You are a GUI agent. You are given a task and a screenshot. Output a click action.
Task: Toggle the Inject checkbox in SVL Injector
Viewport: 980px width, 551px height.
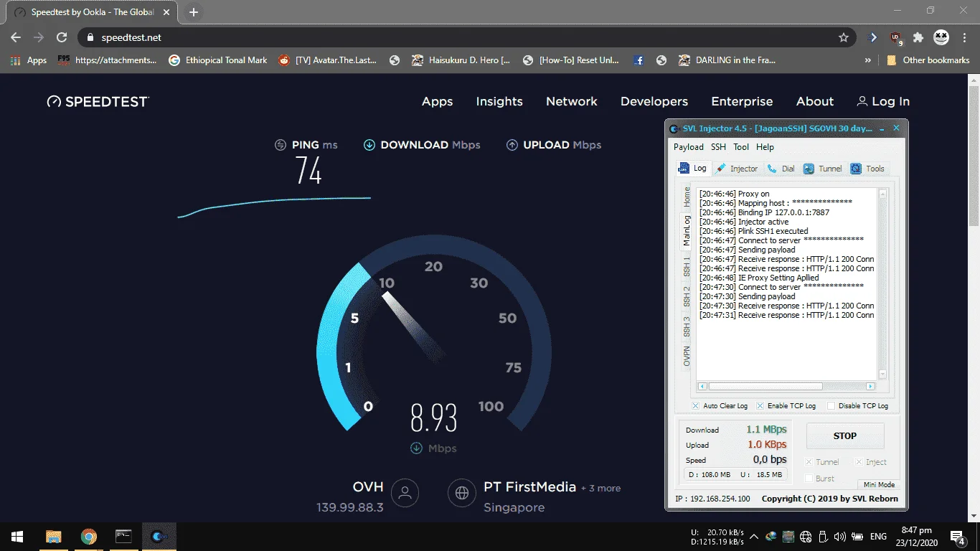859,462
